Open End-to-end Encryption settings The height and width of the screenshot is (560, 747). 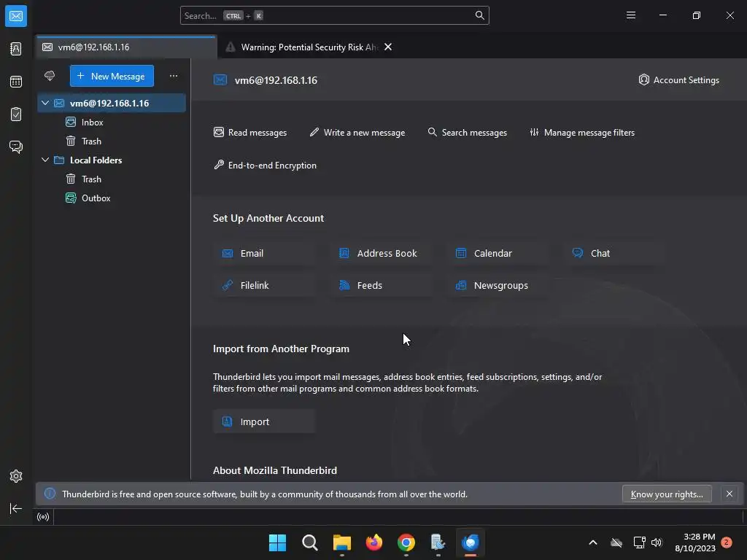[265, 166]
